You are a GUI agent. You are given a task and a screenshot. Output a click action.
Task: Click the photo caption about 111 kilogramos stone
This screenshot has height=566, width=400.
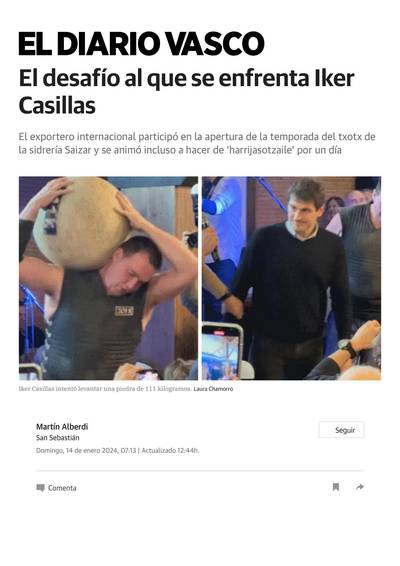105,389
